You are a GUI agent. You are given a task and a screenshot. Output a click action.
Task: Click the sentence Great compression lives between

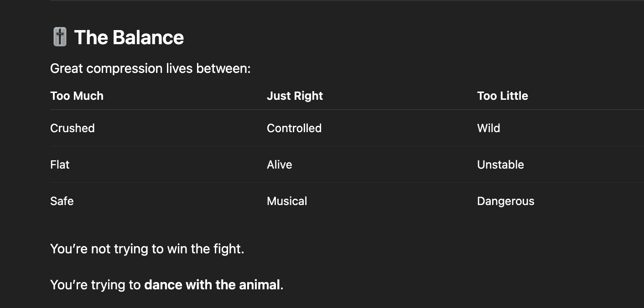150,68
